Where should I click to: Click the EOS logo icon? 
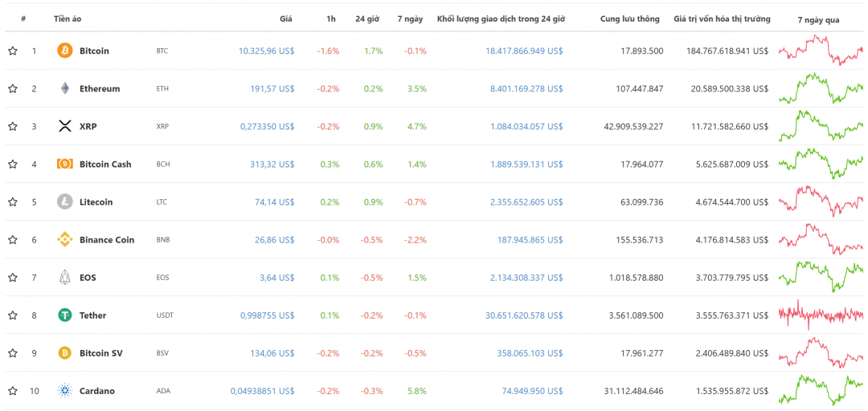pyautogui.click(x=65, y=277)
